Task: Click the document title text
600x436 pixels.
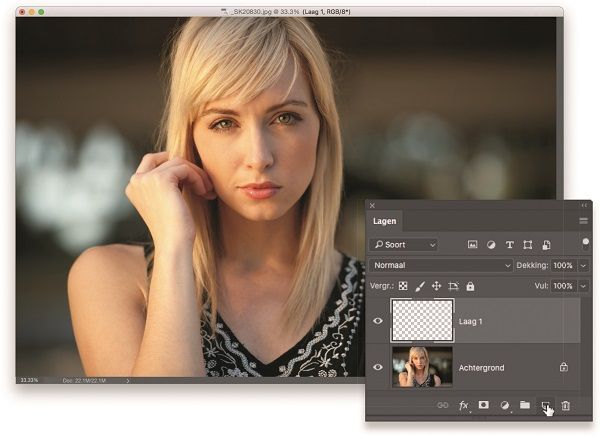Action: (x=289, y=12)
